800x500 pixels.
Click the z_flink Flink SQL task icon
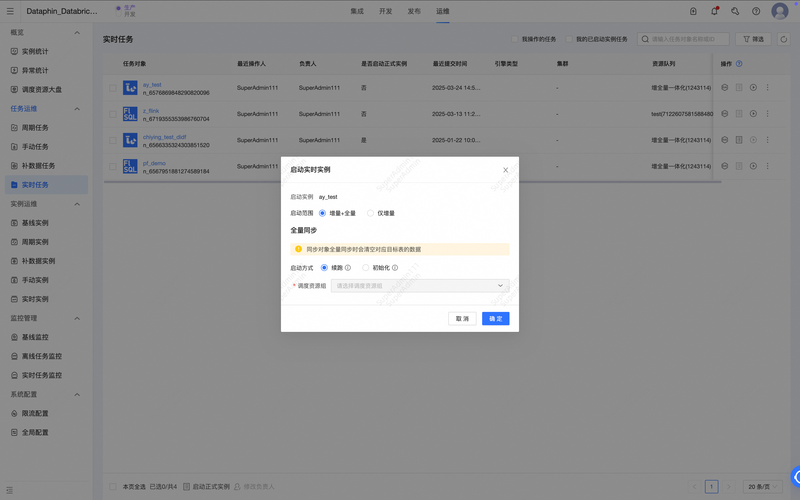point(130,114)
